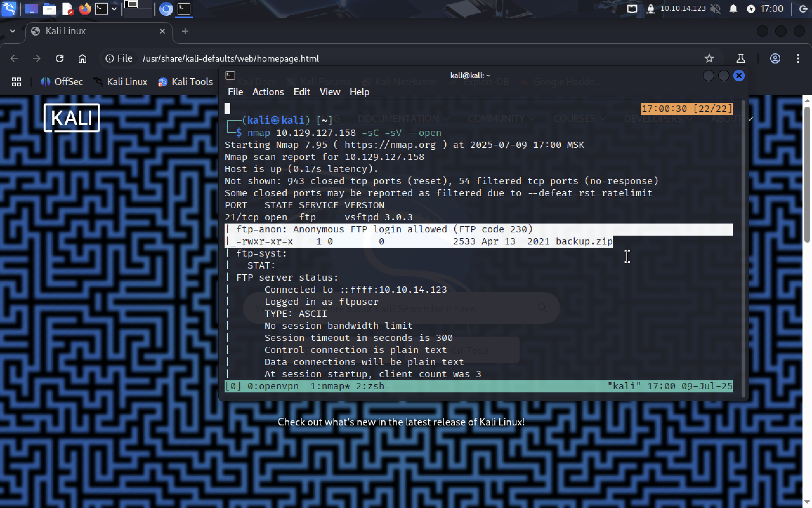Open the OffSec bookmark
This screenshot has width=812, height=508.
tap(62, 82)
